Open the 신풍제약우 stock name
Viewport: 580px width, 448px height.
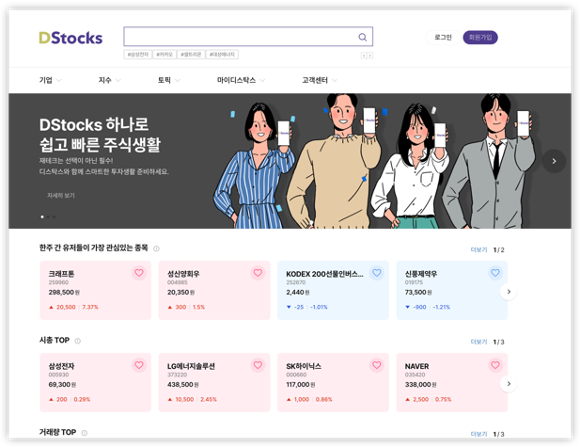(421, 274)
